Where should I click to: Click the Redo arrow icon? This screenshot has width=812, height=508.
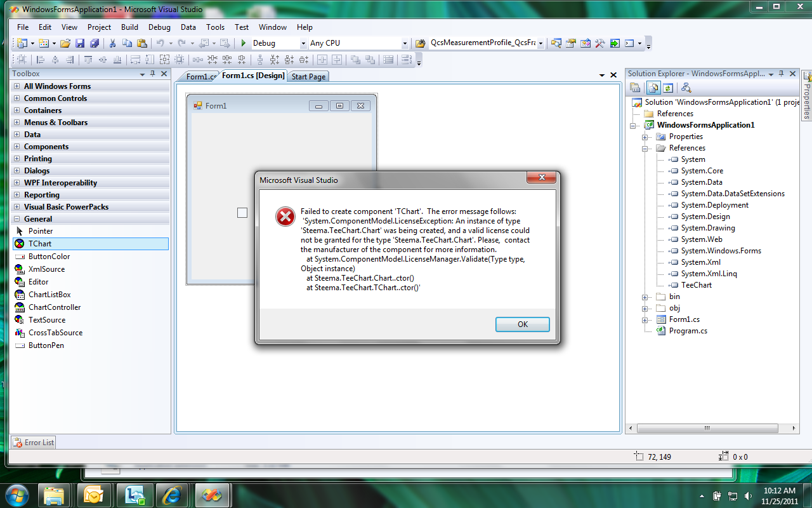182,43
